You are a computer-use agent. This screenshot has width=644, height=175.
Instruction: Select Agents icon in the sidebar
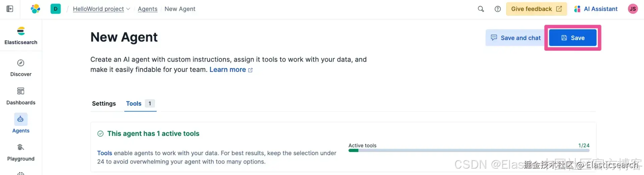(21, 119)
